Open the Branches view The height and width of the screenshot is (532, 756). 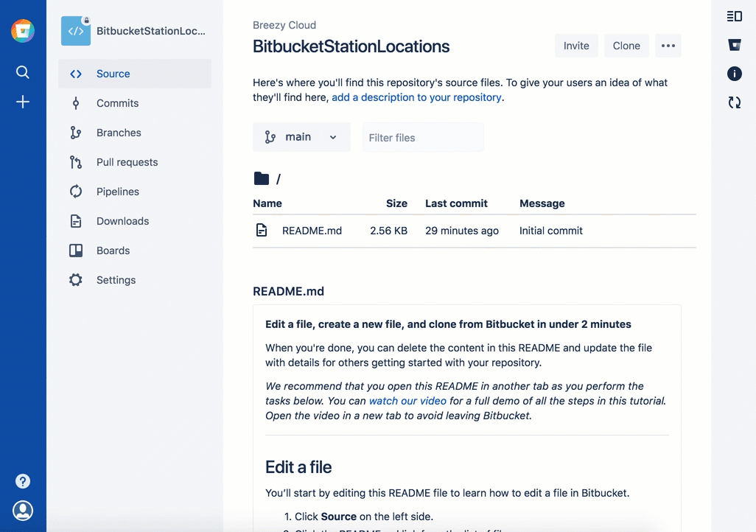click(120, 133)
